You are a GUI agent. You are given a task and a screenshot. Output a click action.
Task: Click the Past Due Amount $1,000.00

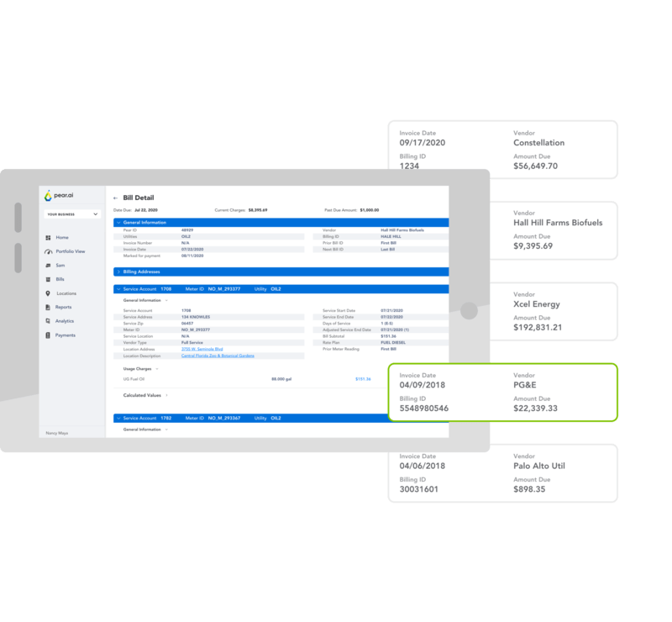point(370,210)
